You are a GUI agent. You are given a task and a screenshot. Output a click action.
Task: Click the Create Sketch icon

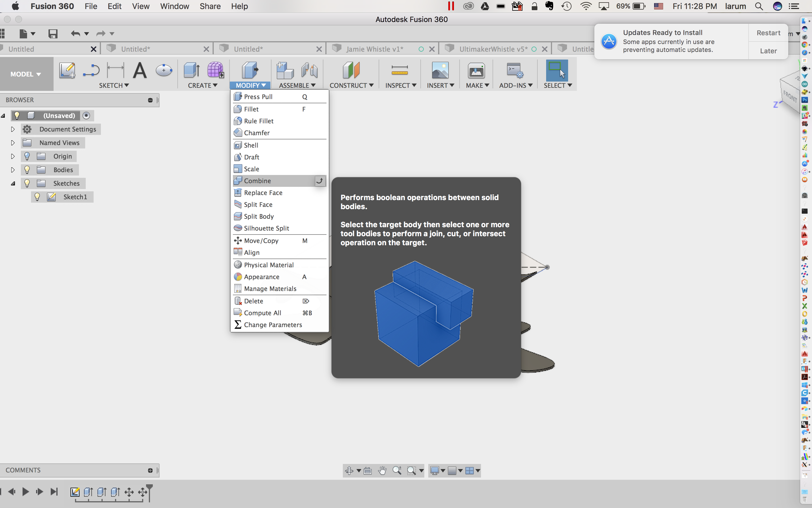coord(67,71)
